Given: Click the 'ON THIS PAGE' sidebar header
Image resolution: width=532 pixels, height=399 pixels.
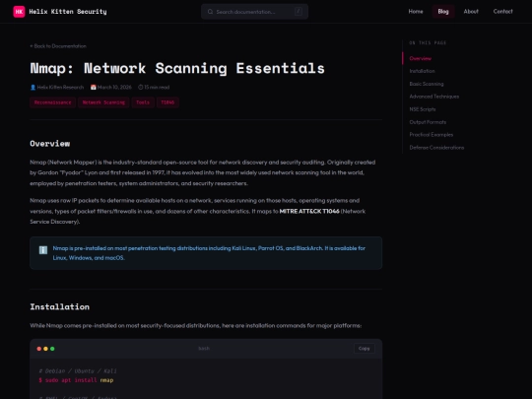Looking at the screenshot, I should pos(428,42).
